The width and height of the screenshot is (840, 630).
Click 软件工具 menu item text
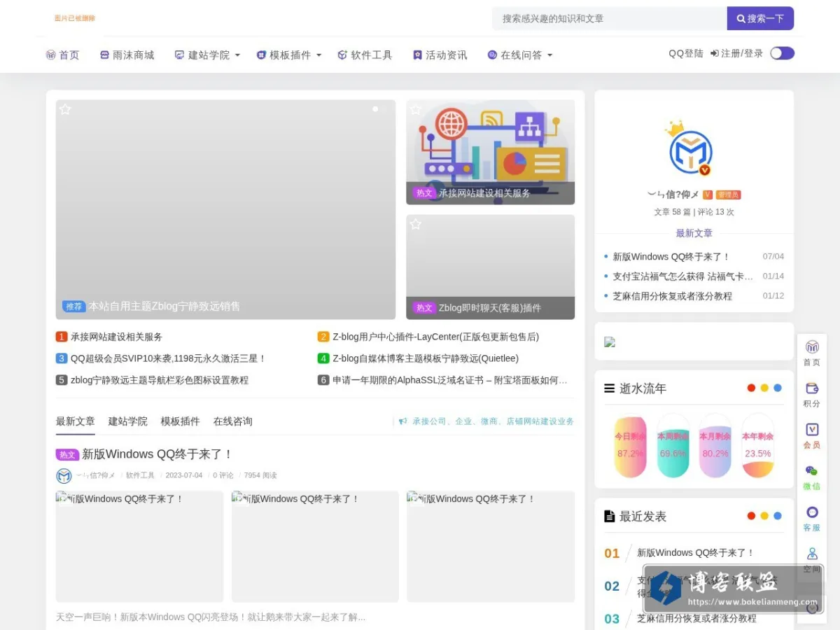(372, 55)
